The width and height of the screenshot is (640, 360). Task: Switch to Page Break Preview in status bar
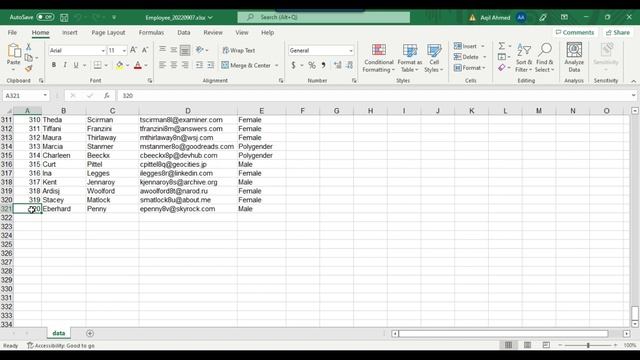click(546, 345)
